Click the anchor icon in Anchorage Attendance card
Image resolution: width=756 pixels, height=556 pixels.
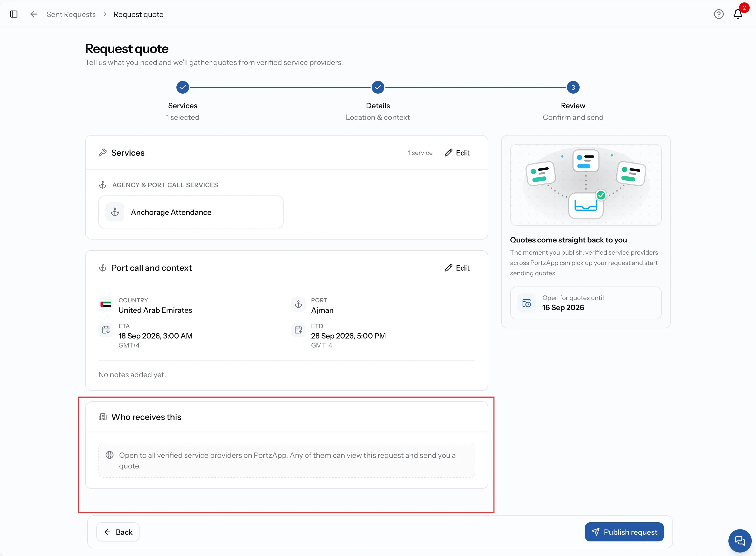pos(115,212)
